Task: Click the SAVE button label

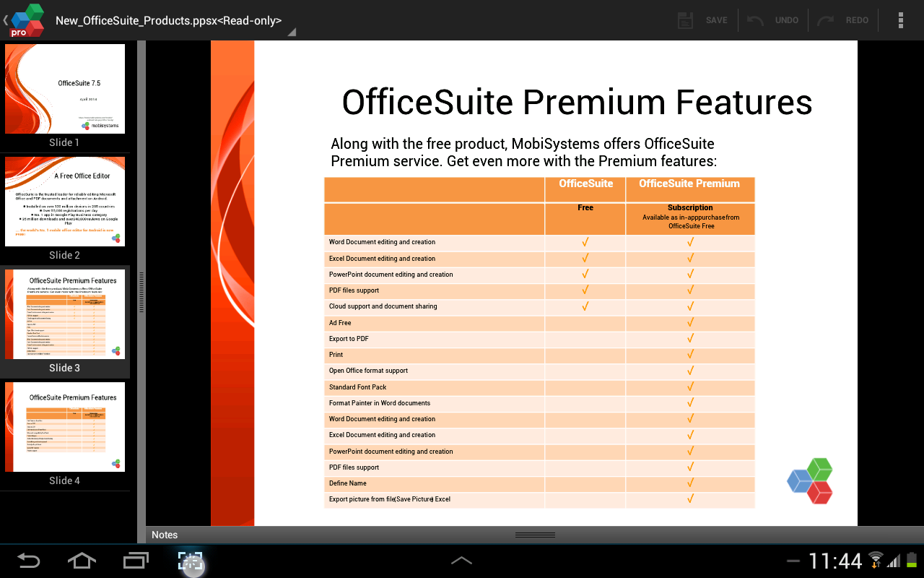Action: tap(717, 20)
